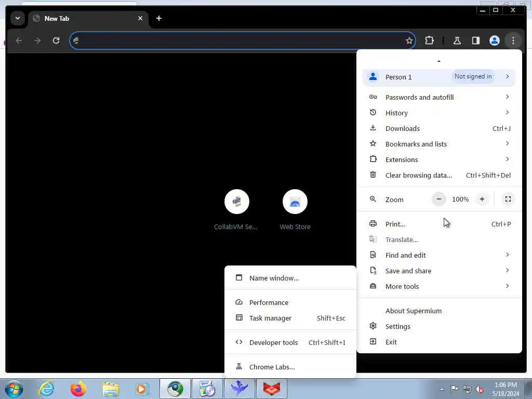The height and width of the screenshot is (399, 532).
Task: Increase zoom with the plus button
Action: click(x=482, y=199)
